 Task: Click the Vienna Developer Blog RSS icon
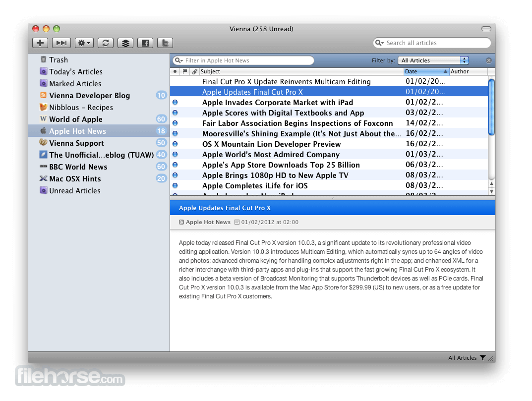point(43,95)
